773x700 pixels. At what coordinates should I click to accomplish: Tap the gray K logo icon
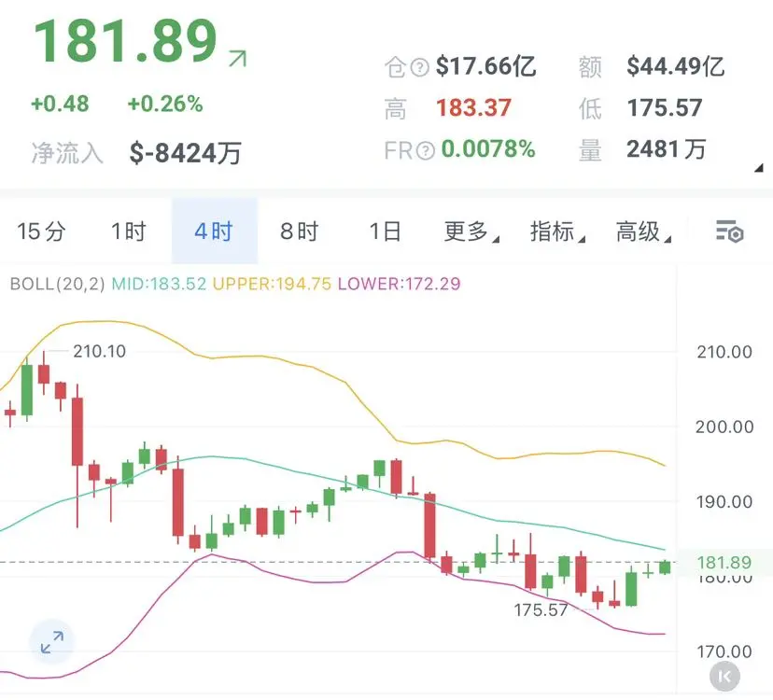[724, 677]
